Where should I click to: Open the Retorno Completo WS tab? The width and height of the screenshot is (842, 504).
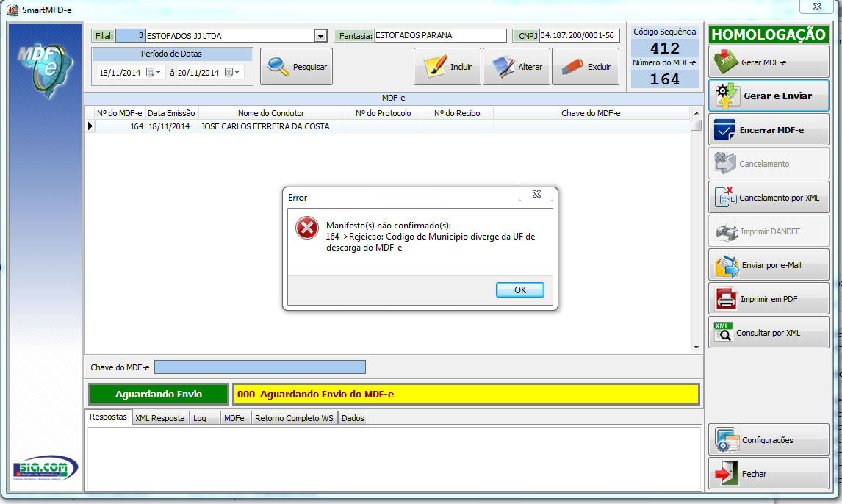coord(295,418)
